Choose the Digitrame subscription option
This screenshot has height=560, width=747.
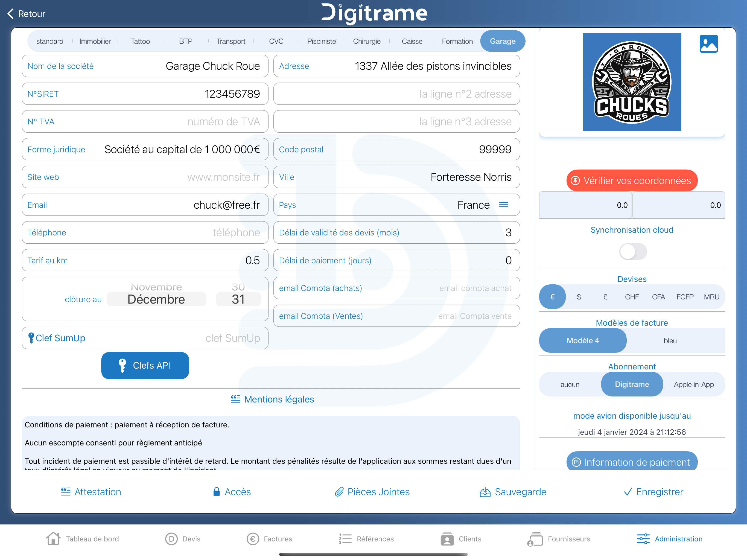(x=632, y=384)
